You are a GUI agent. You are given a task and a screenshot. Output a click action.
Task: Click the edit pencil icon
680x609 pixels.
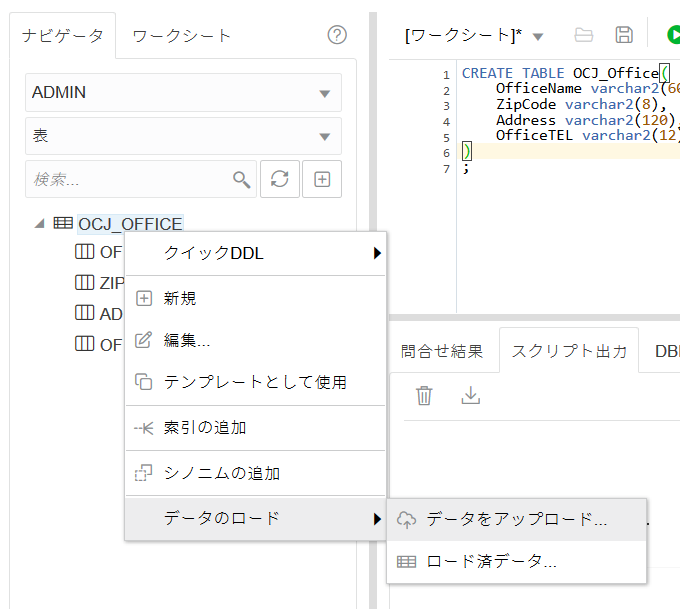point(144,340)
